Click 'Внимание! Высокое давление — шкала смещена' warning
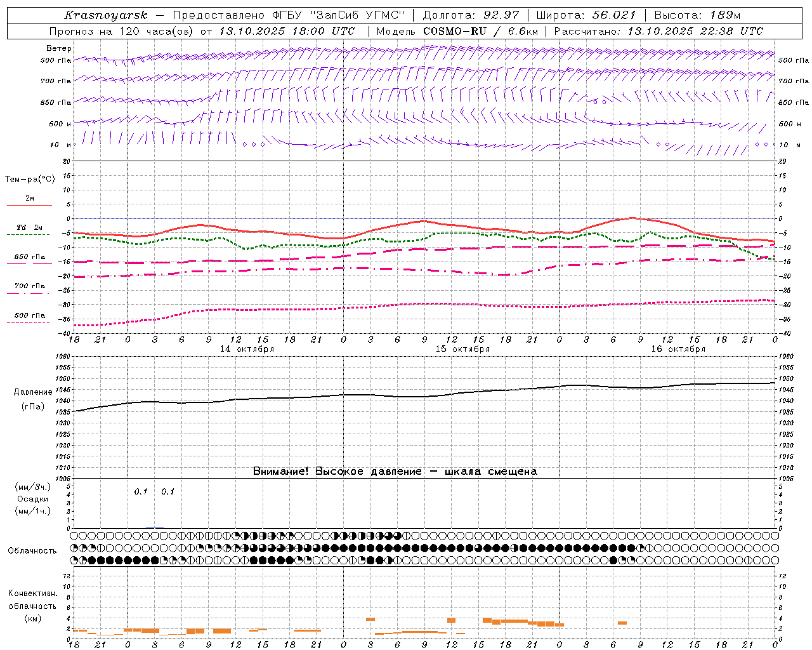Viewport: 812px width, 650px height. coord(395,471)
